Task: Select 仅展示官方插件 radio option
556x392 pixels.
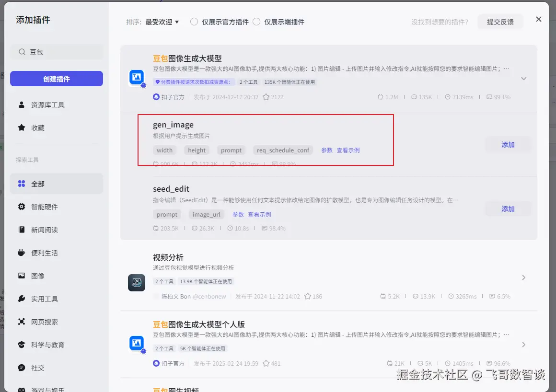Action: pos(194,22)
